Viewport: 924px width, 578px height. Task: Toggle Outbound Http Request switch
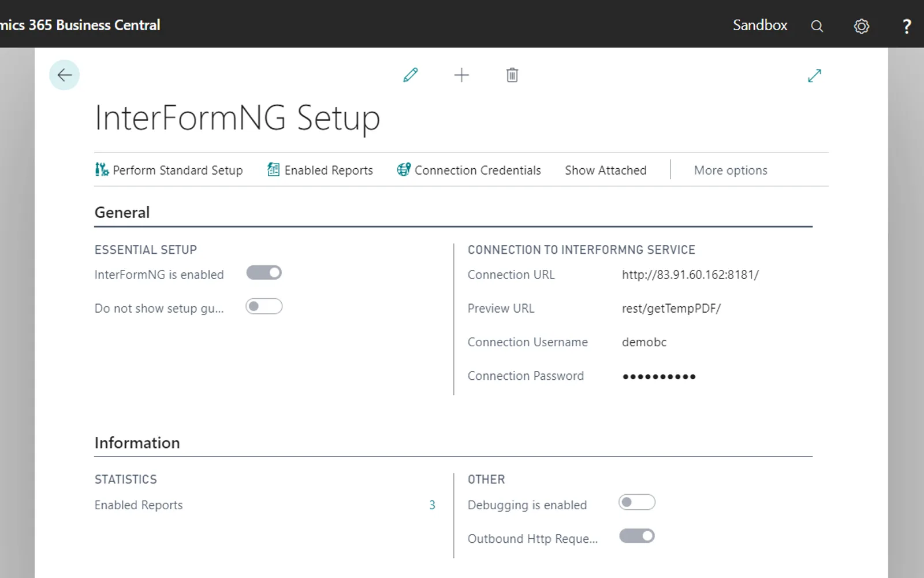[637, 536]
